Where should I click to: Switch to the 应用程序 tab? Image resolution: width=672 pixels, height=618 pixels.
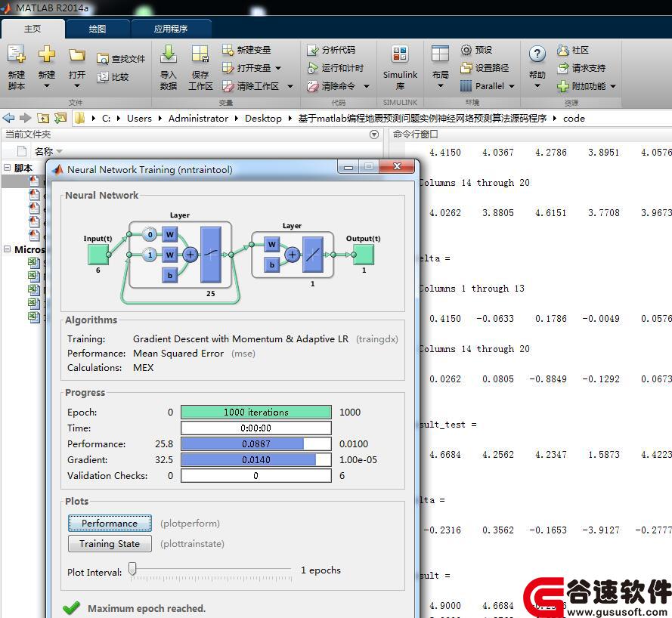[171, 29]
